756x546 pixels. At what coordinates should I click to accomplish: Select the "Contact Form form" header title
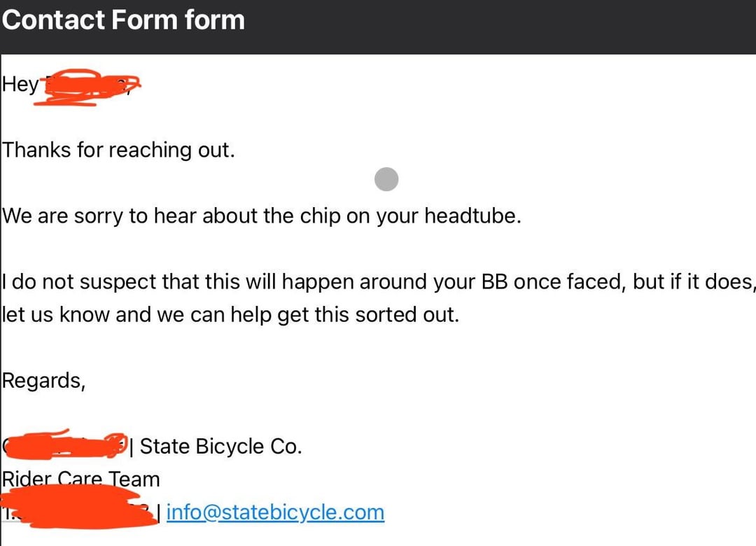[123, 20]
